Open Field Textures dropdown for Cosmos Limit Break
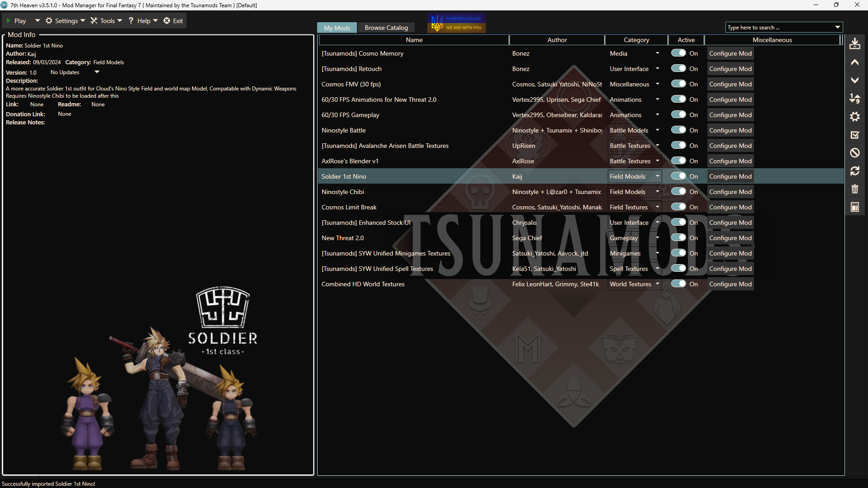Viewport: 868px width, 488px height. [x=634, y=207]
